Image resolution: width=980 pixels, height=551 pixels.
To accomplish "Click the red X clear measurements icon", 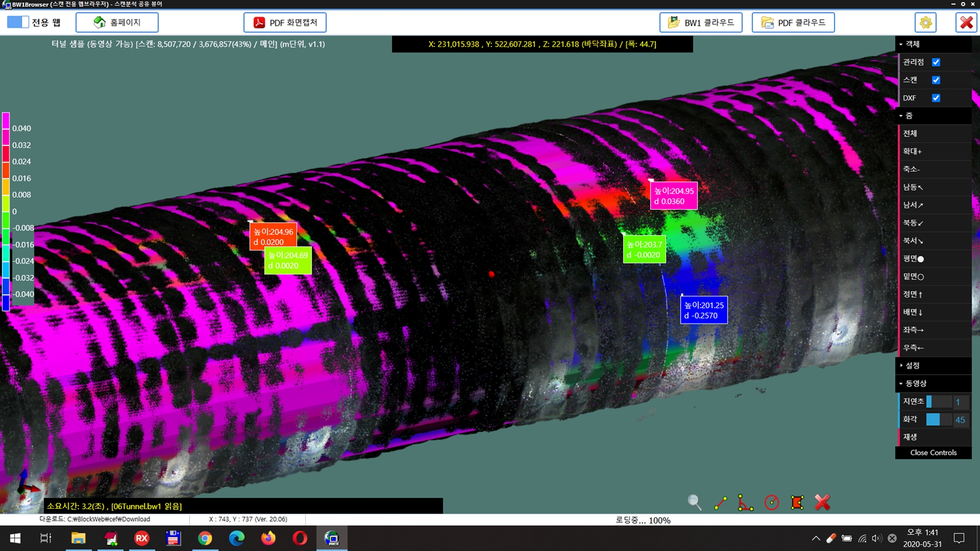I will pyautogui.click(x=822, y=503).
